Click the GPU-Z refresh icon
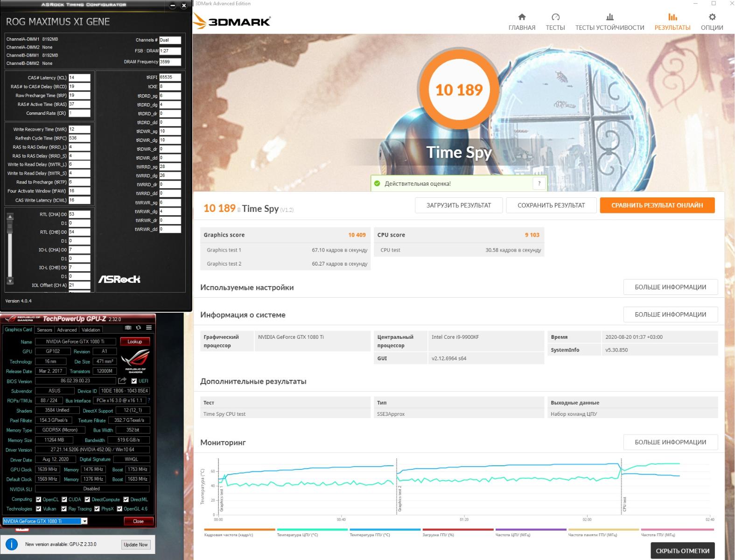Screen dimensions: 735x560 (x=138, y=328)
